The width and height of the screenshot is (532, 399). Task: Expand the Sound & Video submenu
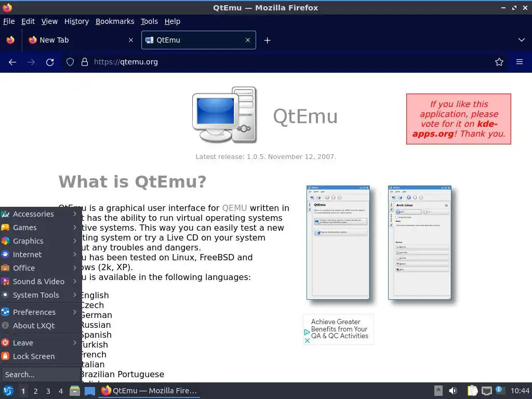[x=41, y=282]
